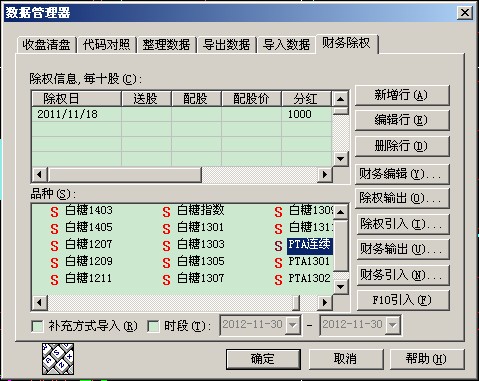This screenshot has height=381, width=479.
Task: Click the 新增行 button
Action: pyautogui.click(x=402, y=95)
